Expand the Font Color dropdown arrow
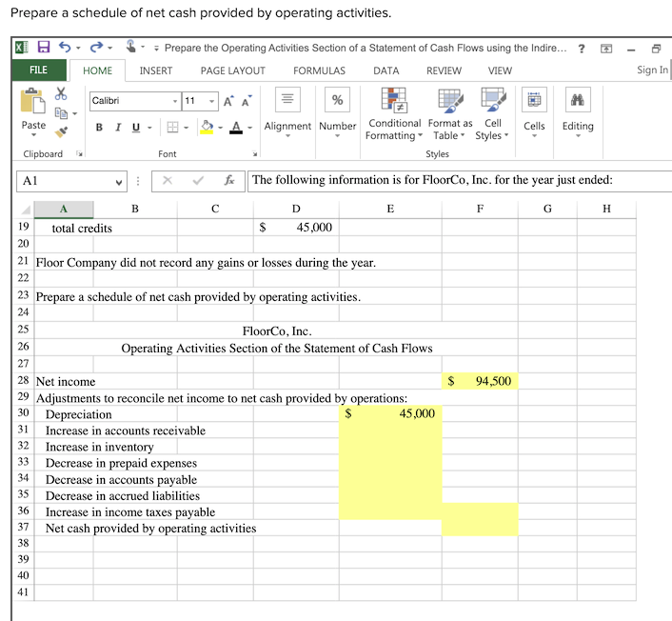The width and height of the screenshot is (672, 621). pos(249,128)
